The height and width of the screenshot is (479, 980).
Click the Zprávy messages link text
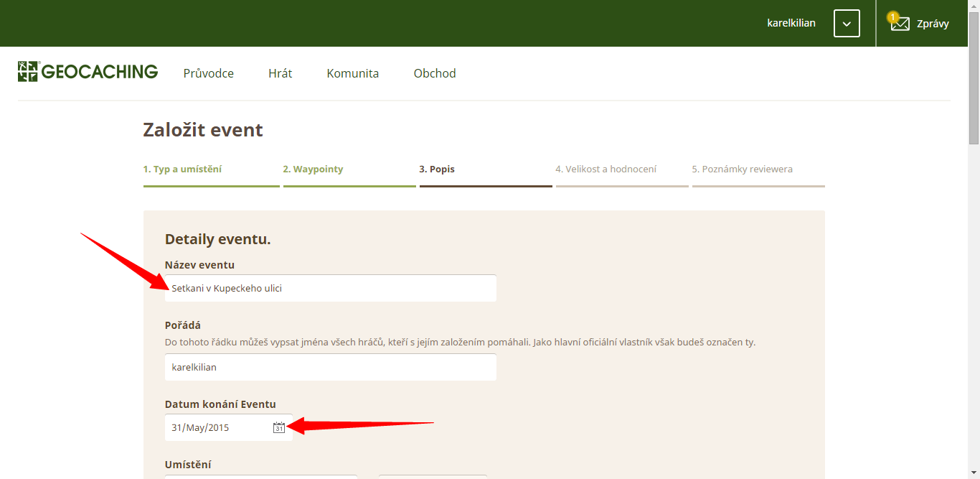(x=933, y=24)
